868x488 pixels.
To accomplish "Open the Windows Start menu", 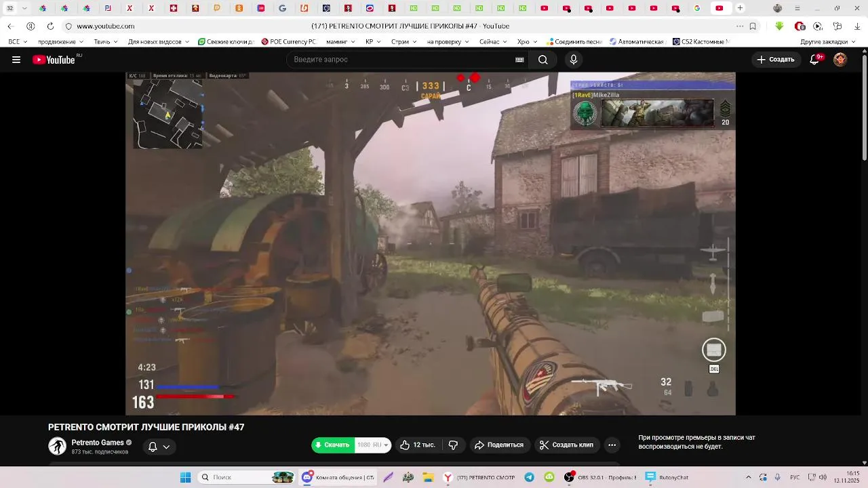I will [x=185, y=477].
